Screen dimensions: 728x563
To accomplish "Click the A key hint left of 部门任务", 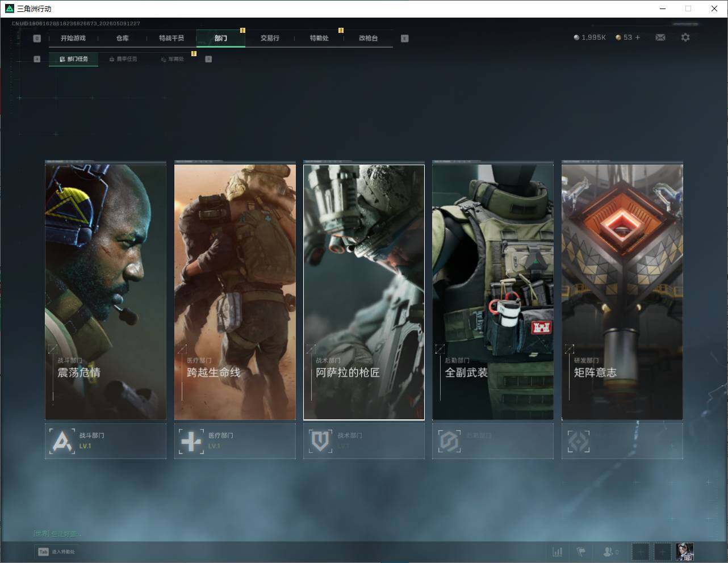I will tap(37, 59).
